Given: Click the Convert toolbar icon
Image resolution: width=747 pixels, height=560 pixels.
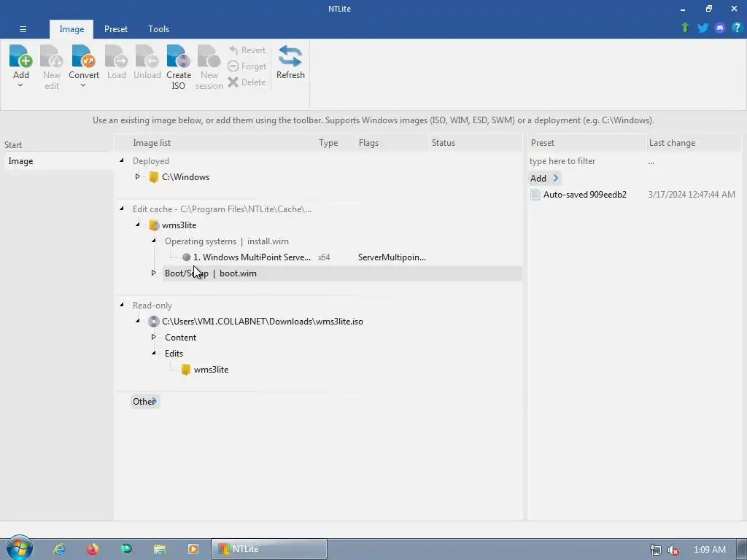Looking at the screenshot, I should 83,56.
